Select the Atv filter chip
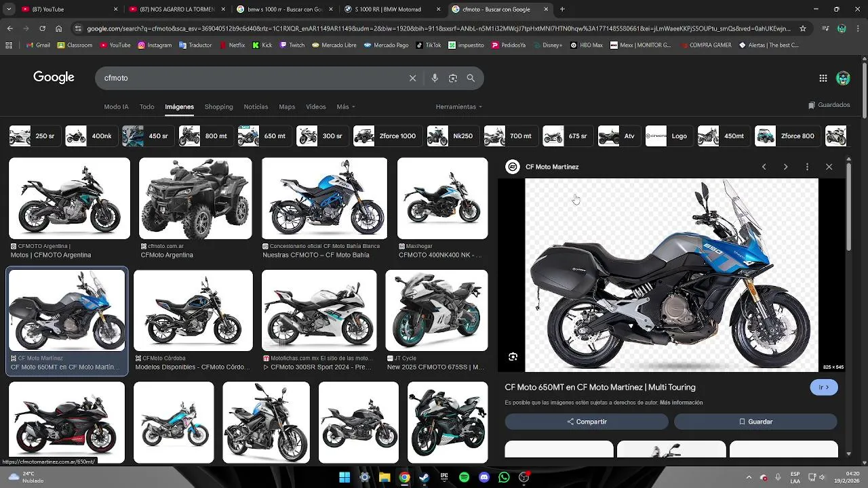868x488 pixels. pyautogui.click(x=618, y=136)
